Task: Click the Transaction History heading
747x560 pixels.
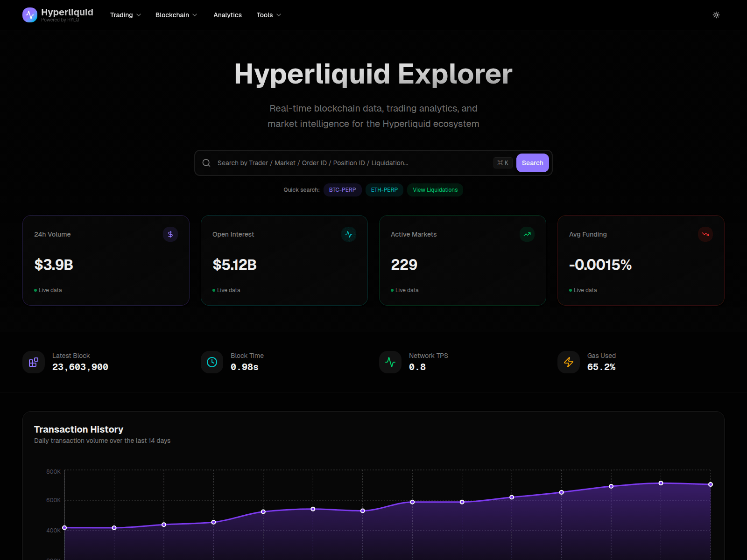Action: [78, 429]
